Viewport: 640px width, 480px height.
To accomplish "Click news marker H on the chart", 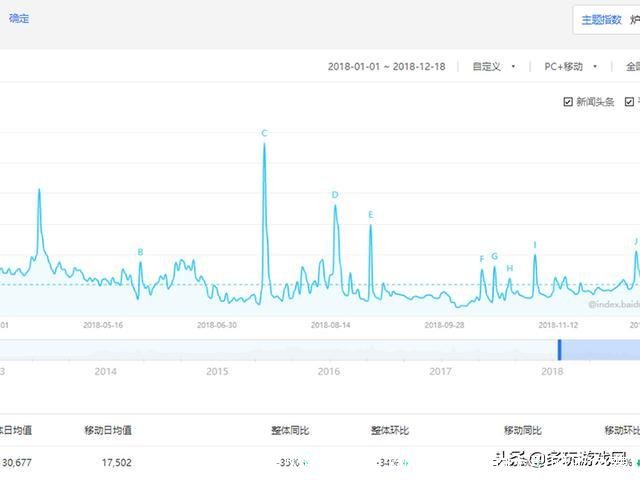I will pyautogui.click(x=509, y=268).
